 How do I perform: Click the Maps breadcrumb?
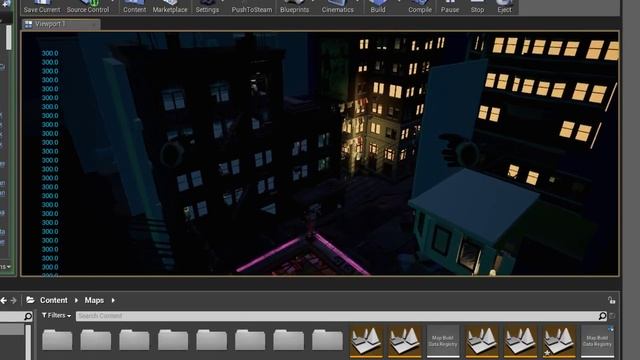[94, 300]
